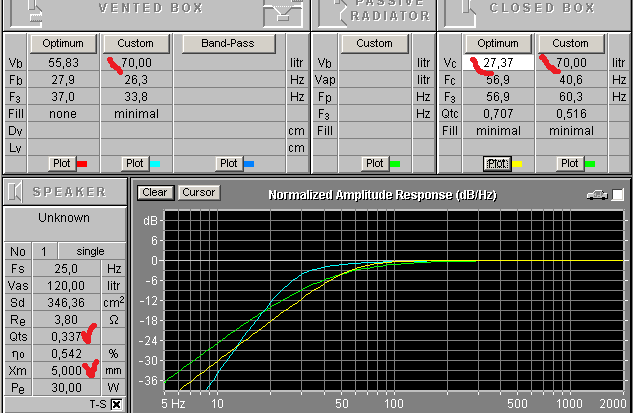Click Vented Custom Fb value 26,3

[x=136, y=80]
